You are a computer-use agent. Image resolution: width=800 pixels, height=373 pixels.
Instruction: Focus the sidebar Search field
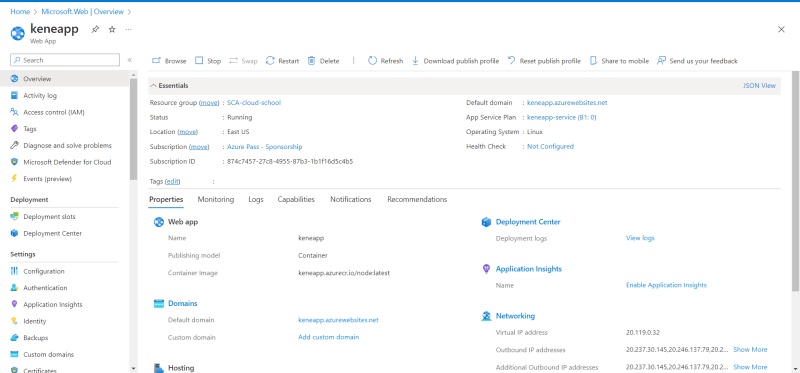coord(65,60)
